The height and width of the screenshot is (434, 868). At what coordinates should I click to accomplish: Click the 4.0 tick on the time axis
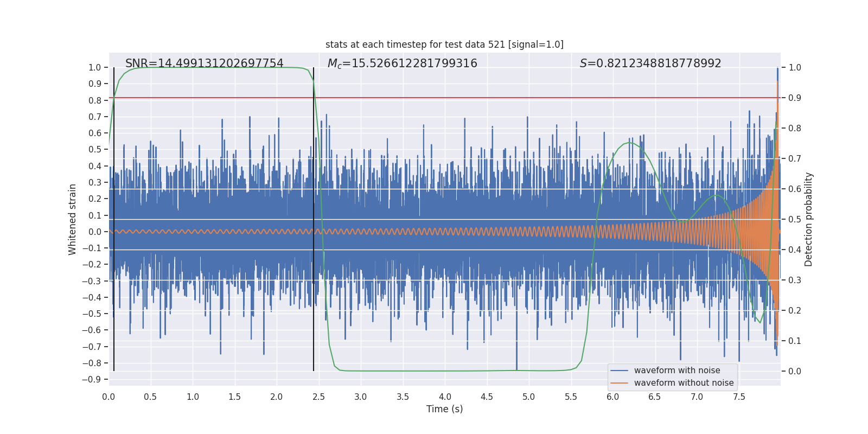[445, 397]
